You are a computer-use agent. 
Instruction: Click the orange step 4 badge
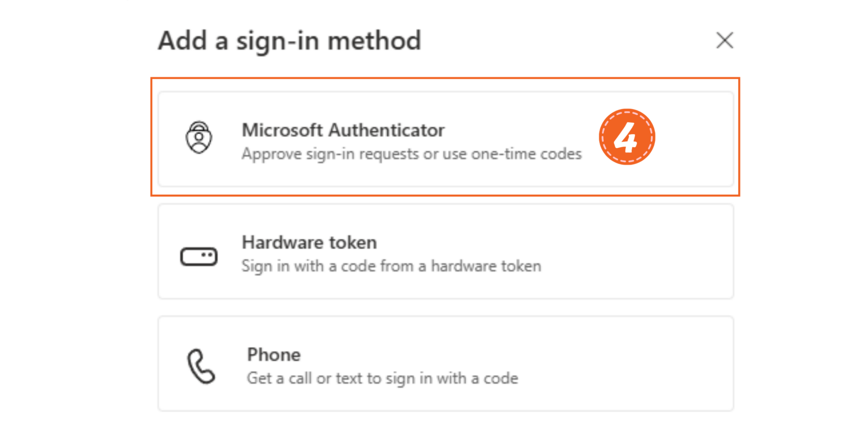point(626,137)
